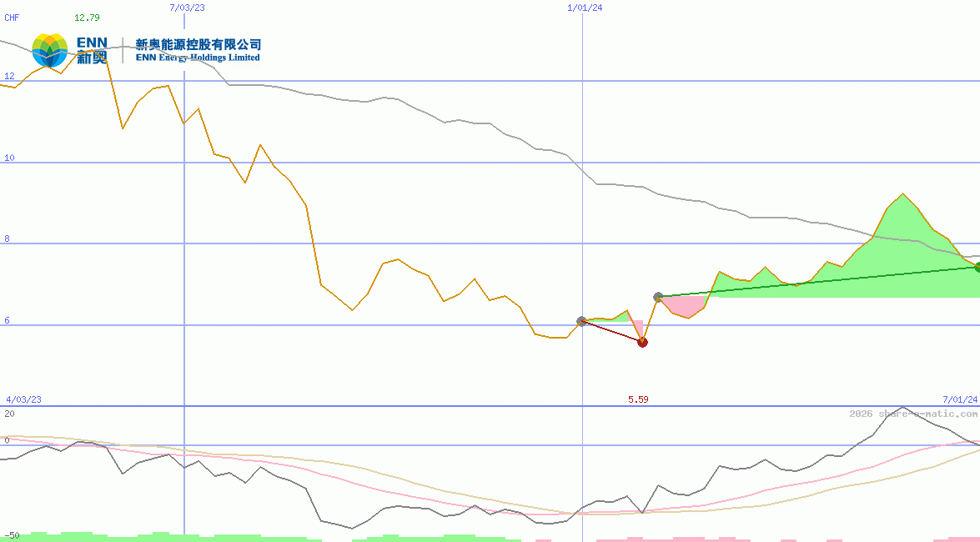The width and height of the screenshot is (980, 542).
Task: Click the CHF currency indicator
Action: 12,18
